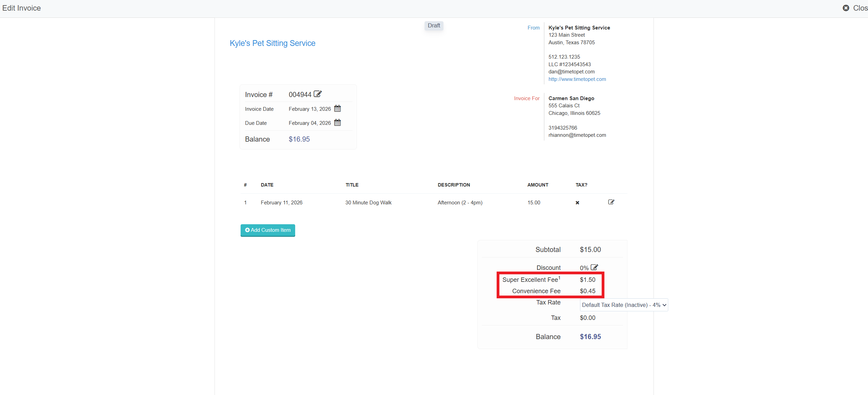
Task: Click the phone number 512.123.1235
Action: click(564, 57)
